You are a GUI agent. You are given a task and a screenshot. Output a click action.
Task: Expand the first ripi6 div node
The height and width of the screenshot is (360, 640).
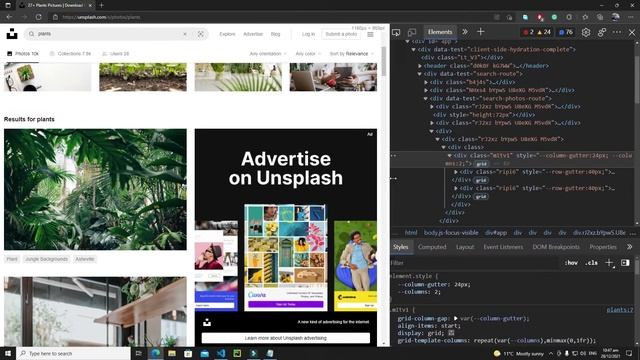click(x=456, y=172)
